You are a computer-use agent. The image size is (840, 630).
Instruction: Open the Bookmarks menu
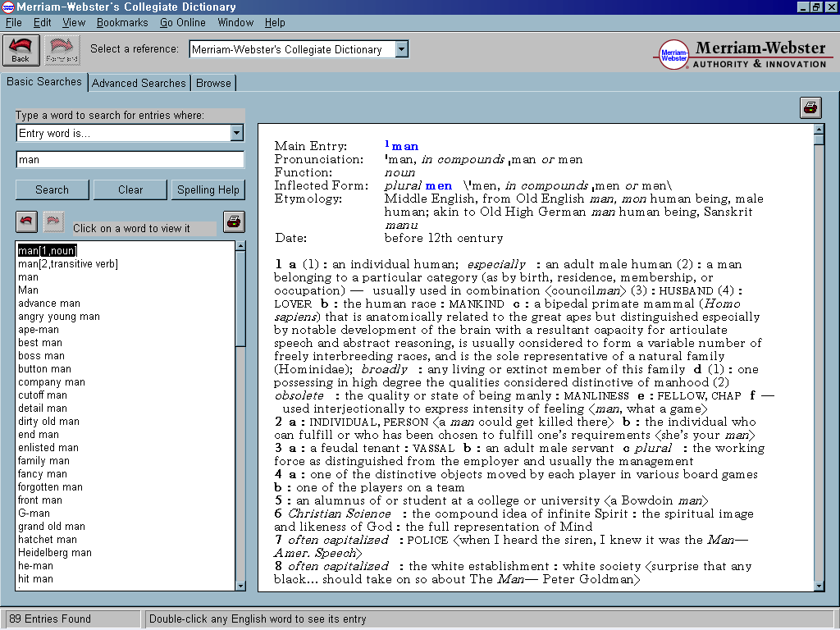[x=122, y=22]
